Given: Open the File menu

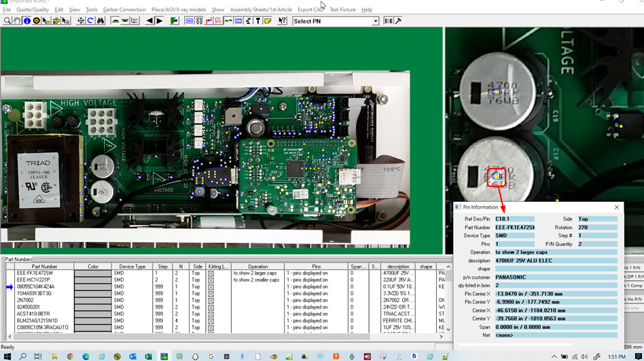Looking at the screenshot, I should point(7,10).
